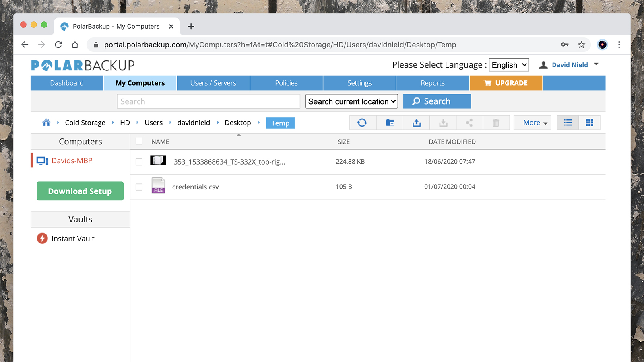
Task: Open the Policies tab
Action: pyautogui.click(x=287, y=83)
